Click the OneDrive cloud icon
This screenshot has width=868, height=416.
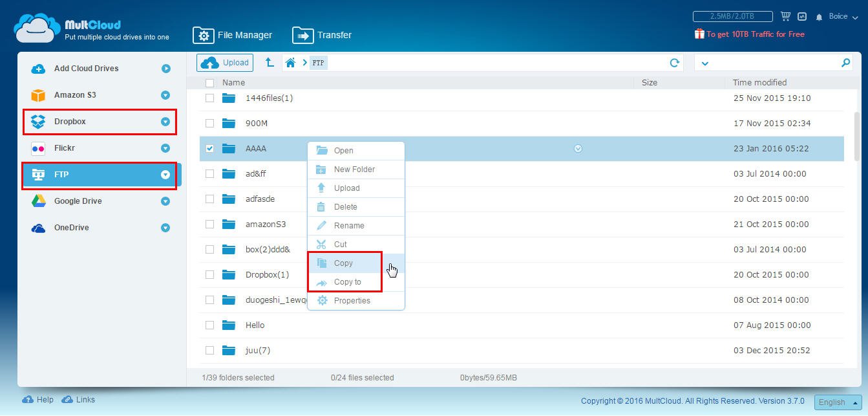(38, 228)
